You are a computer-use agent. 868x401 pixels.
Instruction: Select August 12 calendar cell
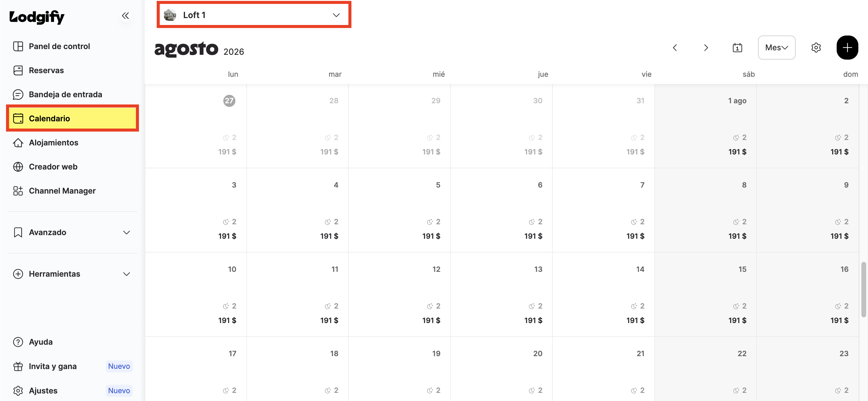click(x=399, y=294)
